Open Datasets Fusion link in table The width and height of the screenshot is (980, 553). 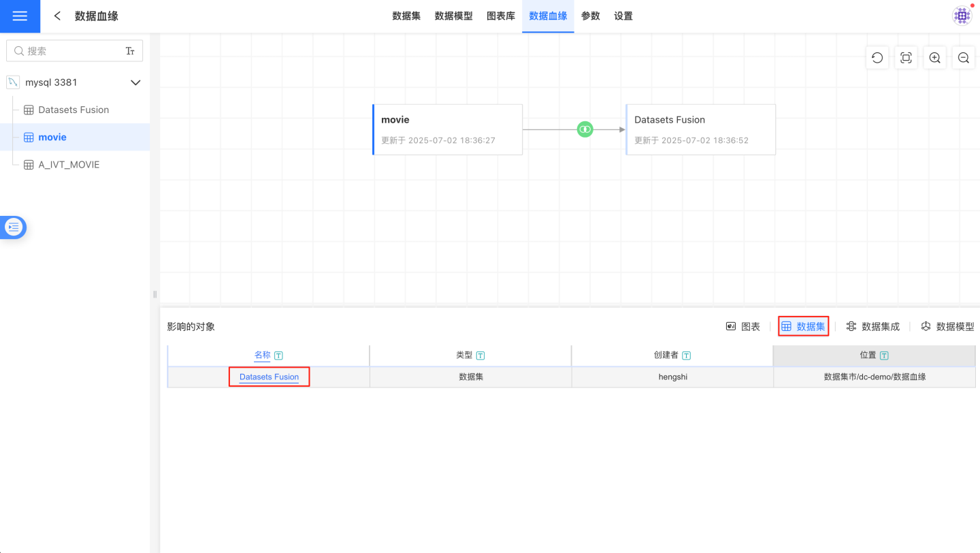tap(269, 377)
